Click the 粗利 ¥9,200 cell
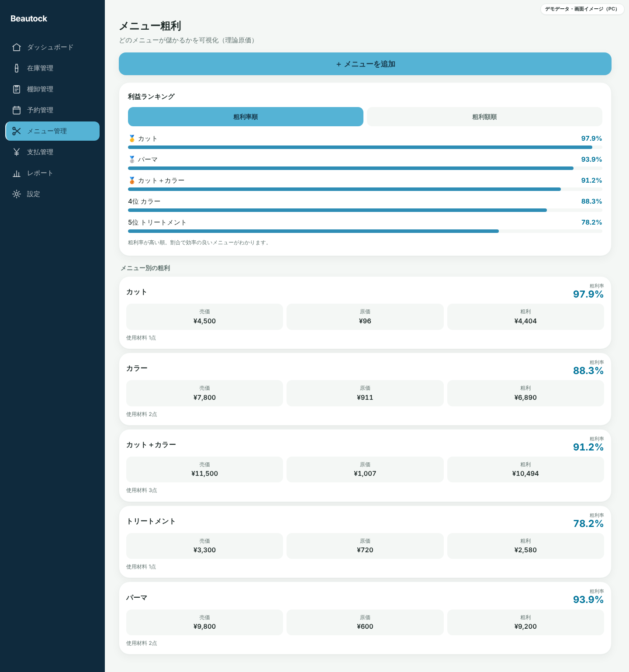 pos(525,622)
